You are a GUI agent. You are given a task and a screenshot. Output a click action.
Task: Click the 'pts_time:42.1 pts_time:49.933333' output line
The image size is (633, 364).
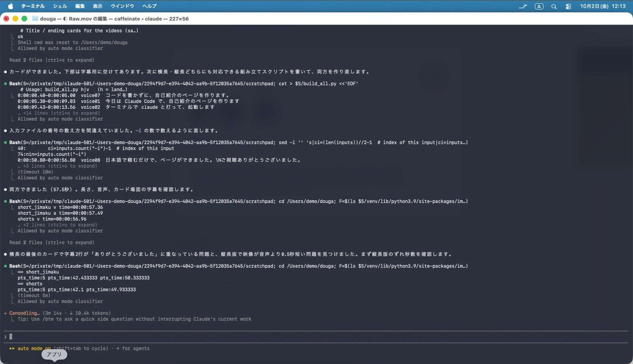click(x=77, y=290)
